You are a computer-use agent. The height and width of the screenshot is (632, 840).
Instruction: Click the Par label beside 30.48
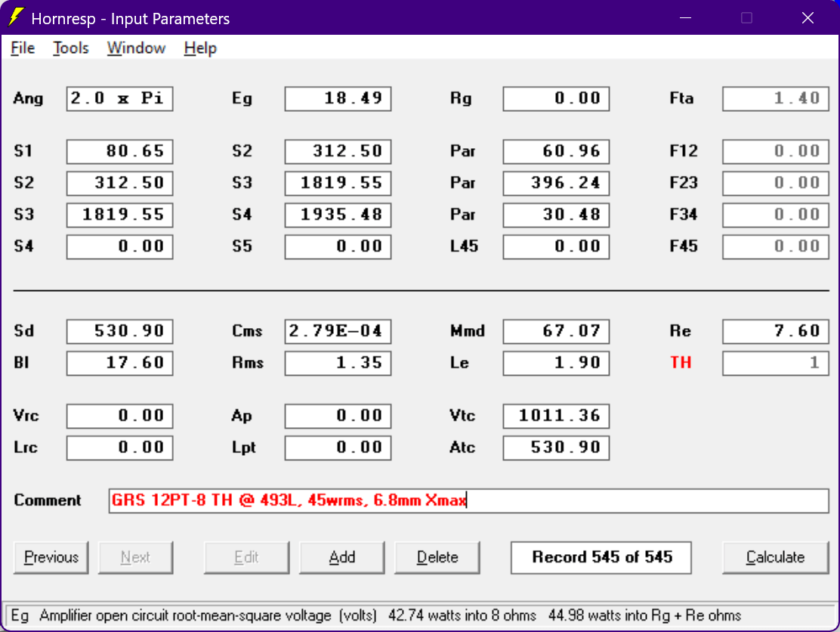[463, 215]
